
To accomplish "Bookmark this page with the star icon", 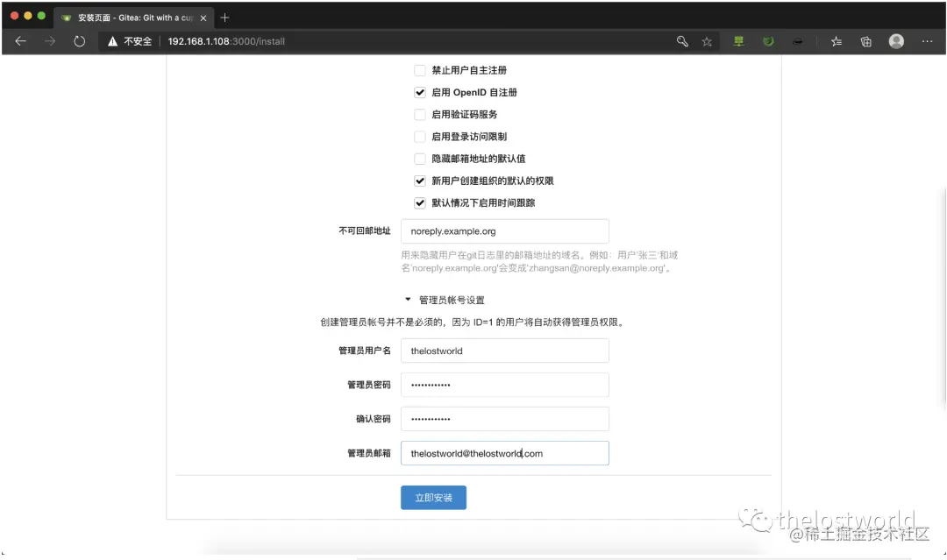I will pyautogui.click(x=707, y=41).
